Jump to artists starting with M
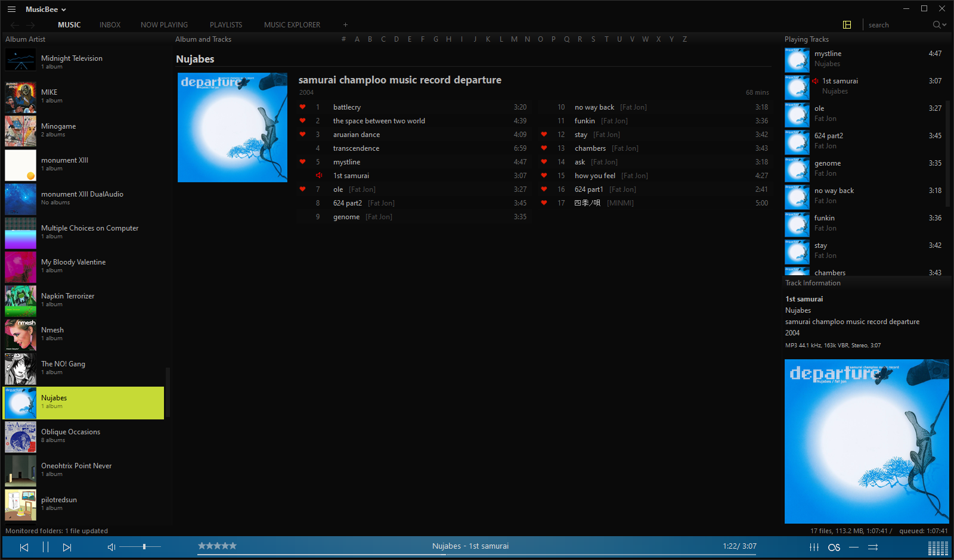This screenshot has width=954, height=560. pos(514,39)
